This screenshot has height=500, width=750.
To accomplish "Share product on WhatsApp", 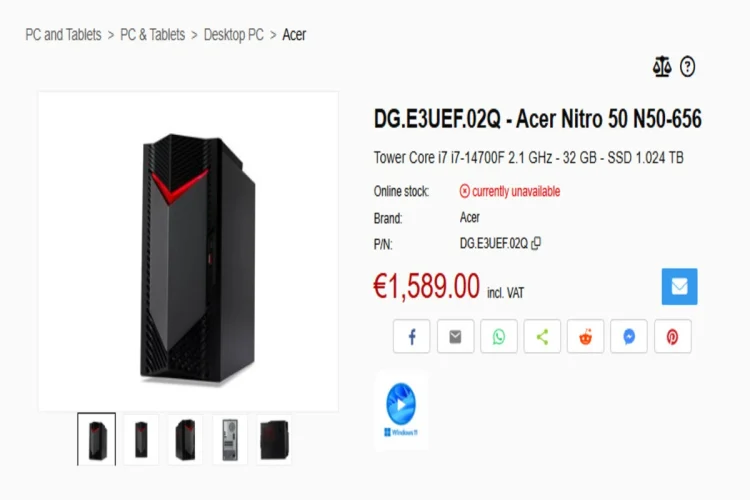I will 498,337.
